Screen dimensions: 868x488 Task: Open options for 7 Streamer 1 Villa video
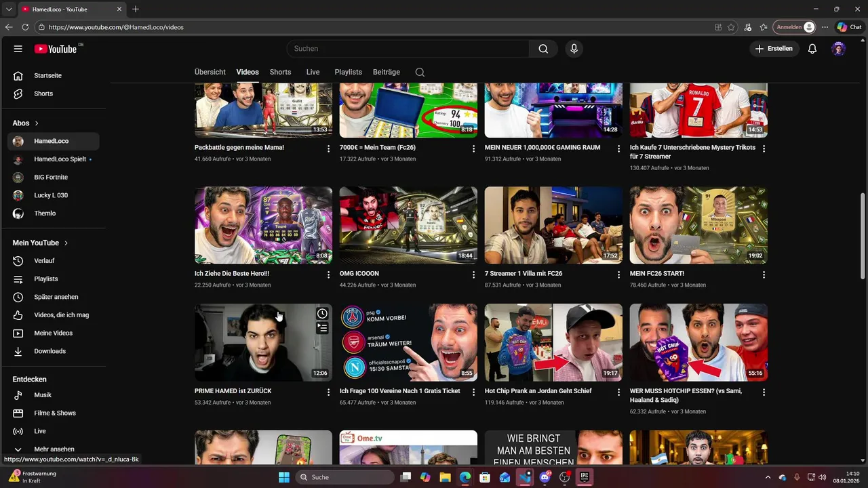coord(618,274)
